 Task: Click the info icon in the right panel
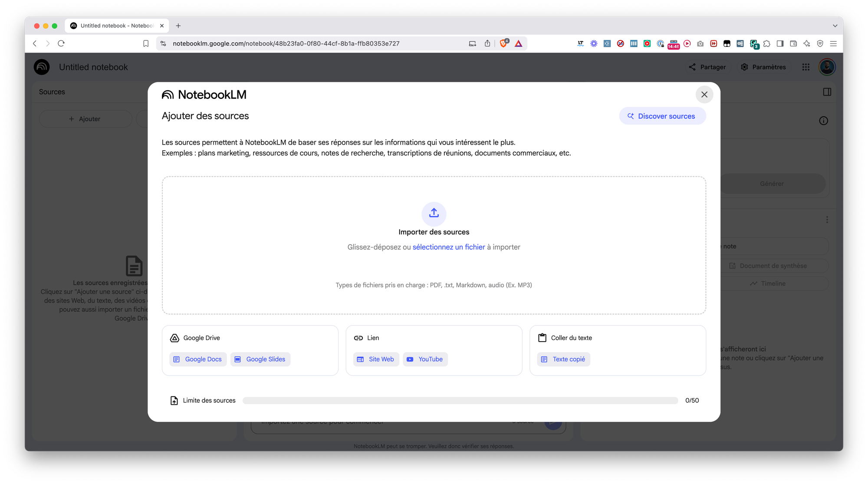823,121
